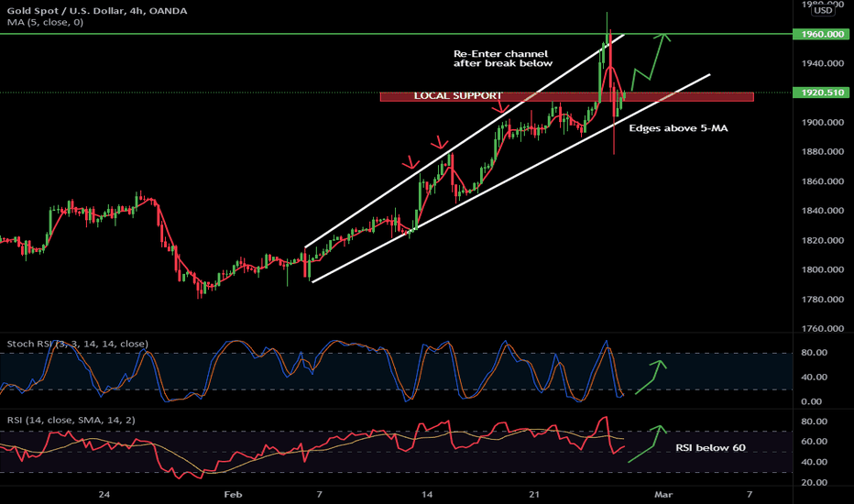Click the 'Re-Enter channel after break below' annotation
Screen dimensions: 854x504
pos(503,59)
